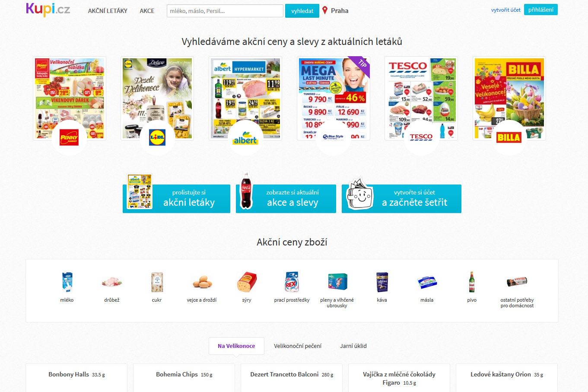Click the káva coffee icon

[382, 283]
